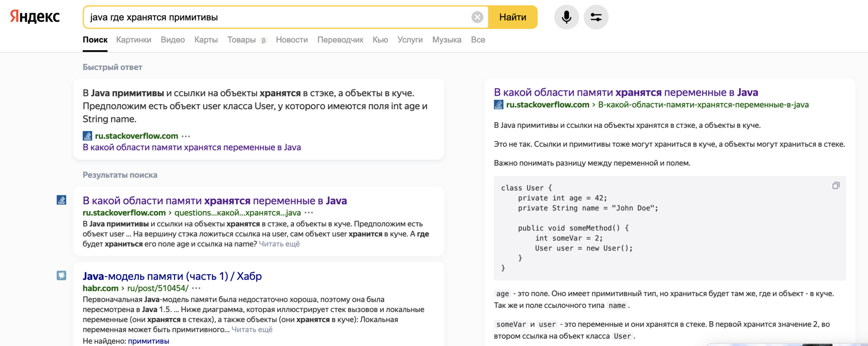
Task: Open quick answer link about Java memory
Action: (192, 147)
